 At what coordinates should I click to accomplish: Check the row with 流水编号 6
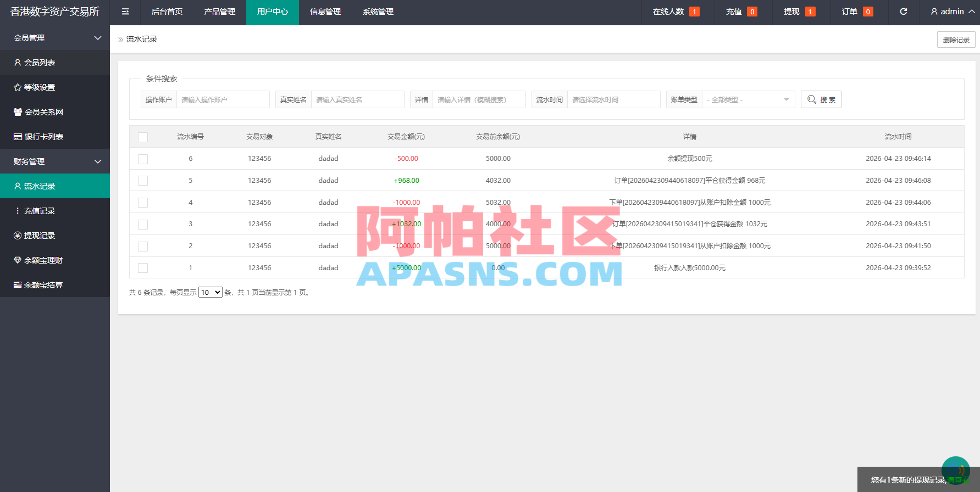pyautogui.click(x=143, y=159)
